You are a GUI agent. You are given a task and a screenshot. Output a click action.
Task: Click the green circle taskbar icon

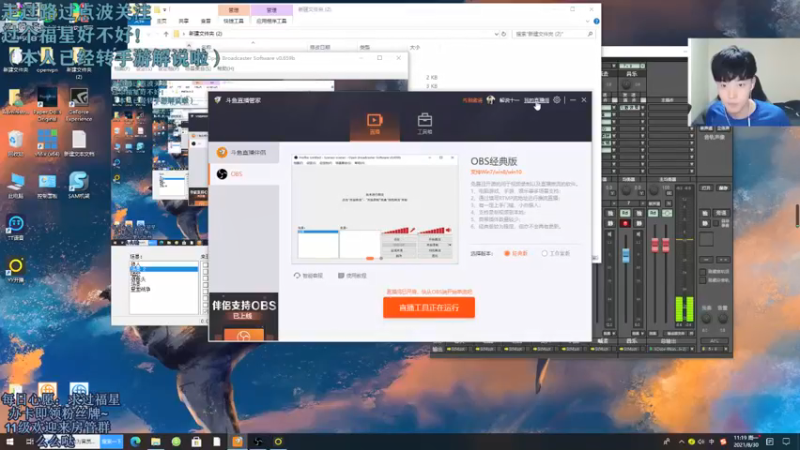coord(176,441)
